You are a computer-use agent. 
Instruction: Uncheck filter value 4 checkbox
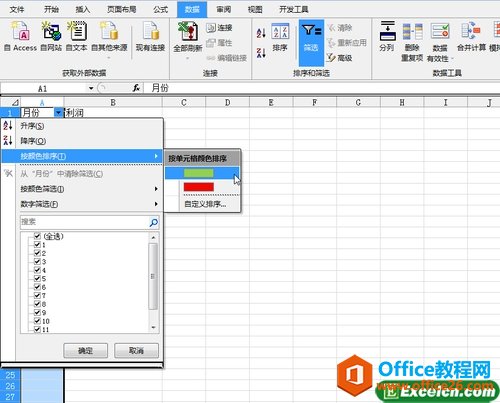click(x=37, y=270)
